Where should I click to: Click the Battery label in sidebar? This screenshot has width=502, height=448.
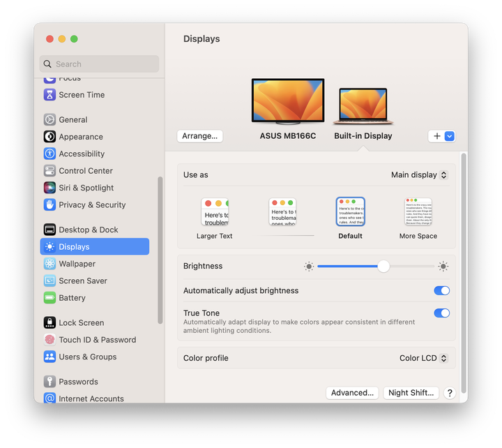[72, 298]
